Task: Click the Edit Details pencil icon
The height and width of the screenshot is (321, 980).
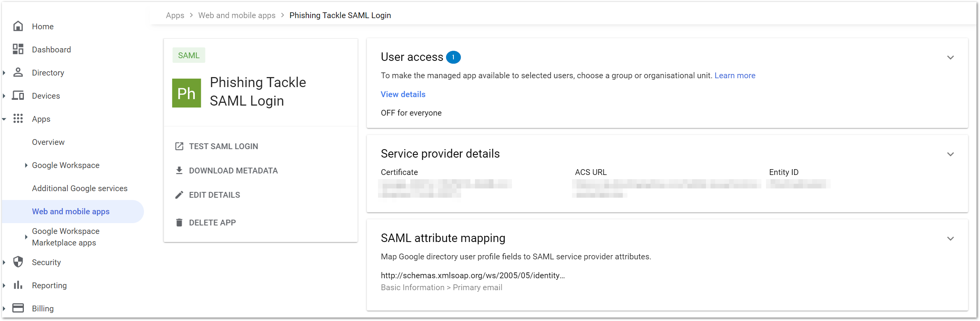Action: (179, 195)
